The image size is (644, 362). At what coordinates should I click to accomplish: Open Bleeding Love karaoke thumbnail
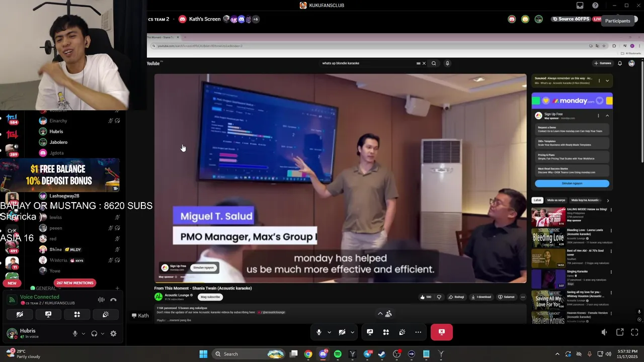[x=548, y=238]
